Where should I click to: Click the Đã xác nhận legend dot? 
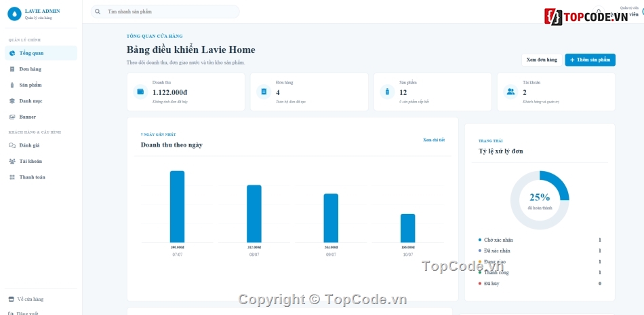click(480, 251)
